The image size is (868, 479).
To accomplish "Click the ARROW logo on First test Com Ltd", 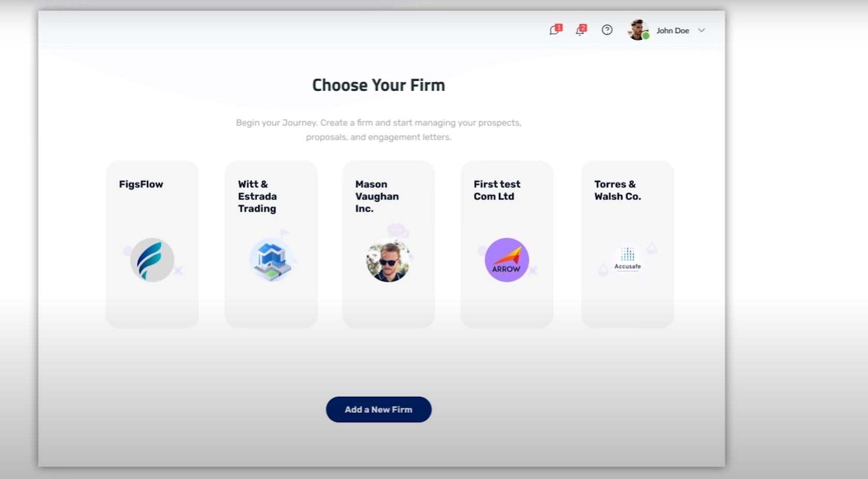I will (x=506, y=259).
